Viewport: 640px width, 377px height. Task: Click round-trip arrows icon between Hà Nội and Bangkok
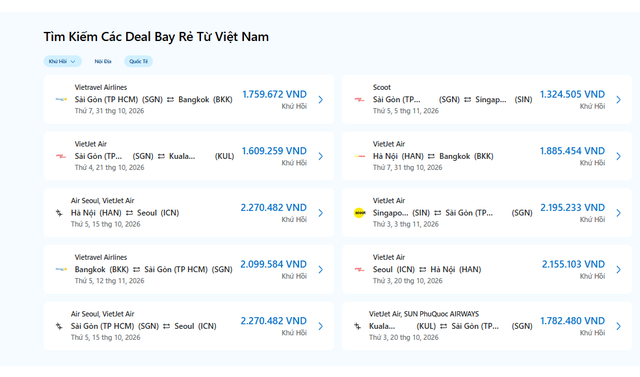[431, 156]
